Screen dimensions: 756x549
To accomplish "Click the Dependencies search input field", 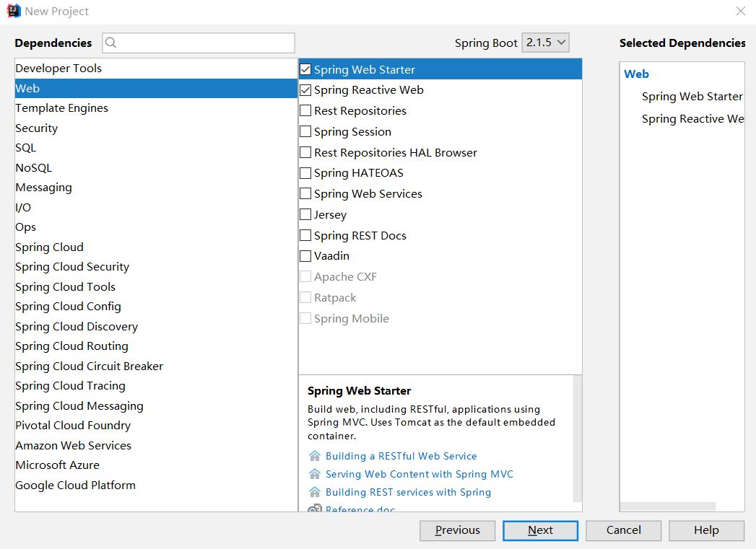I will tap(198, 43).
